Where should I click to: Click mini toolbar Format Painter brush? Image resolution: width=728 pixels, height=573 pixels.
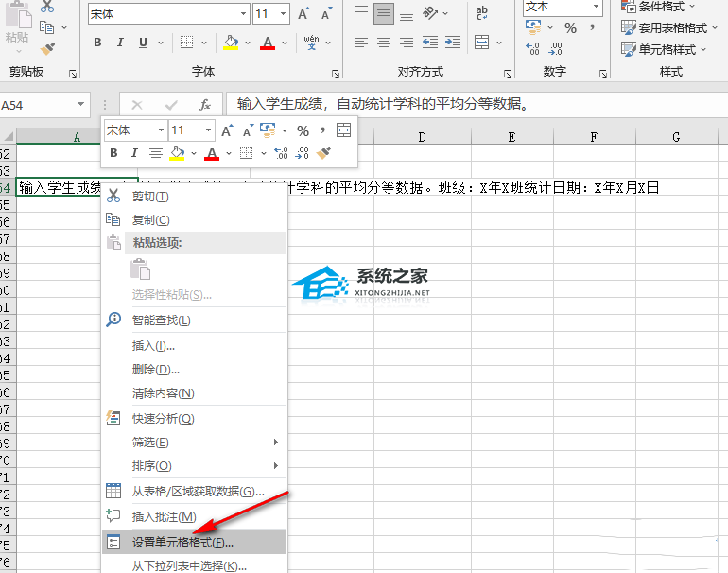[x=323, y=153]
